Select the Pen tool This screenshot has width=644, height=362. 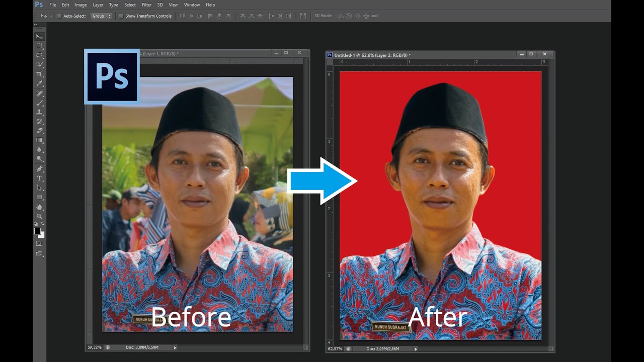[x=39, y=169]
